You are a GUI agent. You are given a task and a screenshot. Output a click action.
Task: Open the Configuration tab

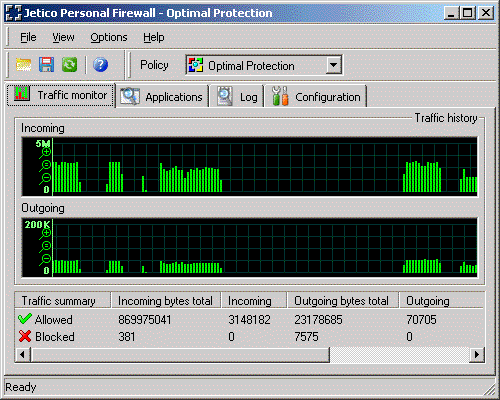point(316,97)
